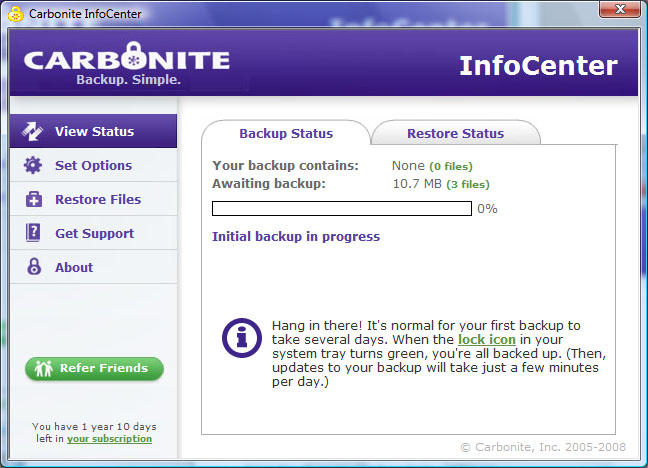Click the Restore Files briefcase icon
648x468 pixels.
[33, 199]
